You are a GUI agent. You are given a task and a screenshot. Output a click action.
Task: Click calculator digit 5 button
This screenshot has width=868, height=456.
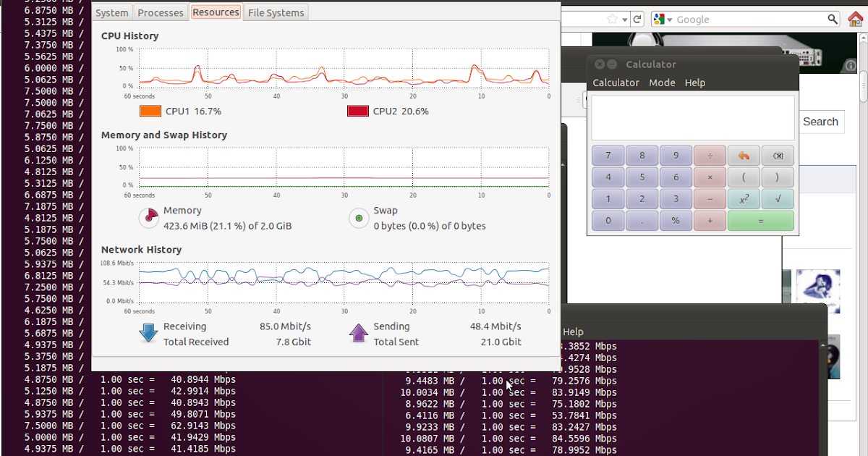point(642,177)
